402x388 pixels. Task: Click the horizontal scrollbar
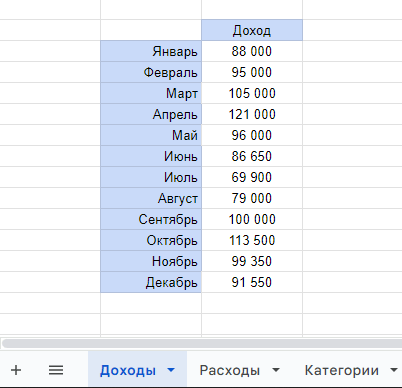(202, 343)
